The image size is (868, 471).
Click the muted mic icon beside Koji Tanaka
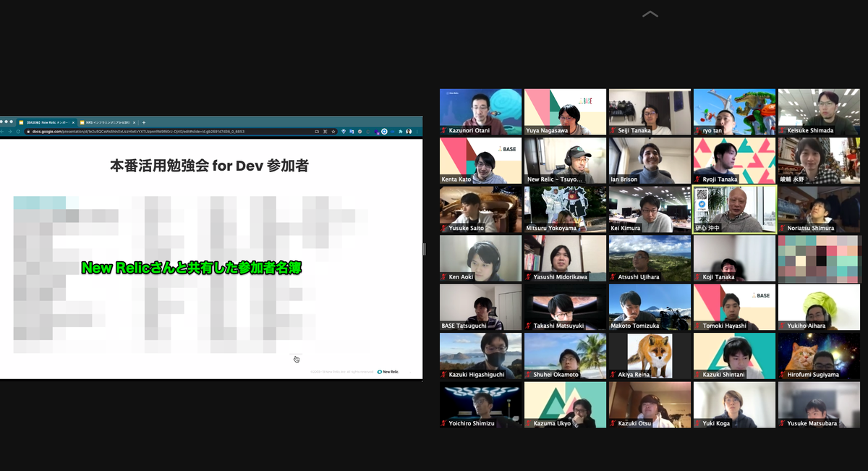[697, 277]
